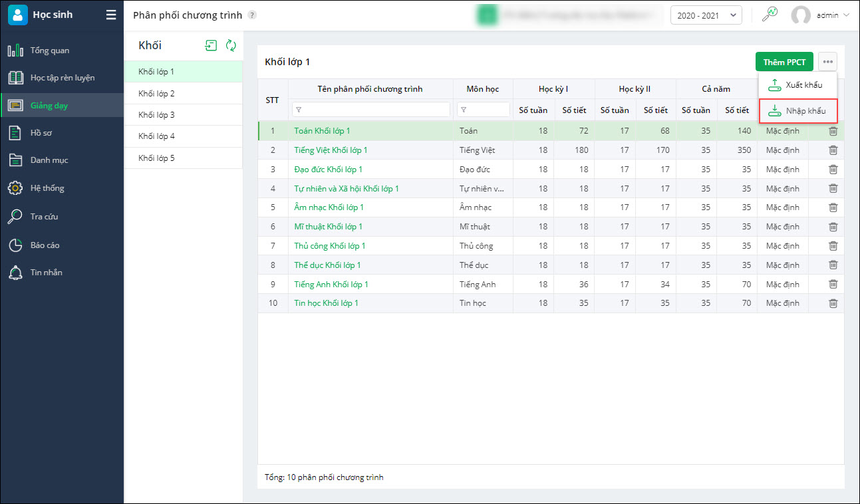
Task: Open the 2020 - 2021 school year dropdown
Action: click(706, 15)
